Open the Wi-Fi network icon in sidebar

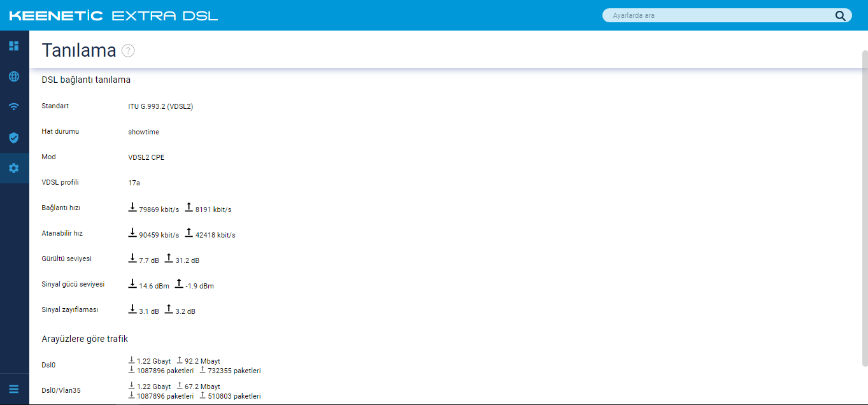coord(14,107)
